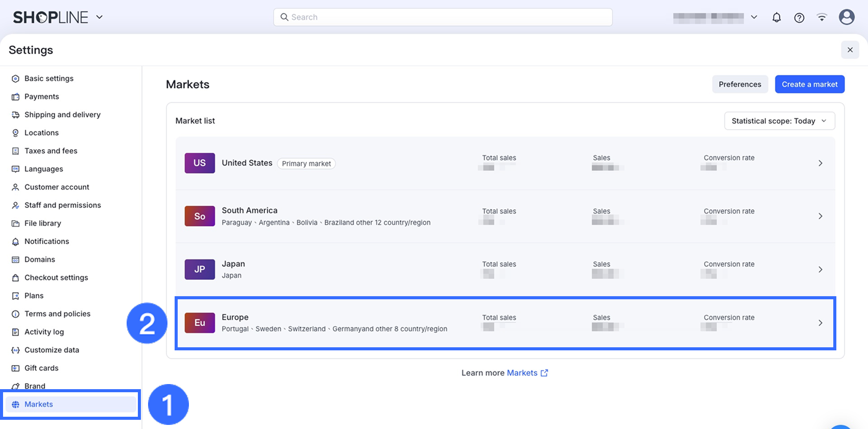Open Payments settings in sidebar

coord(42,97)
